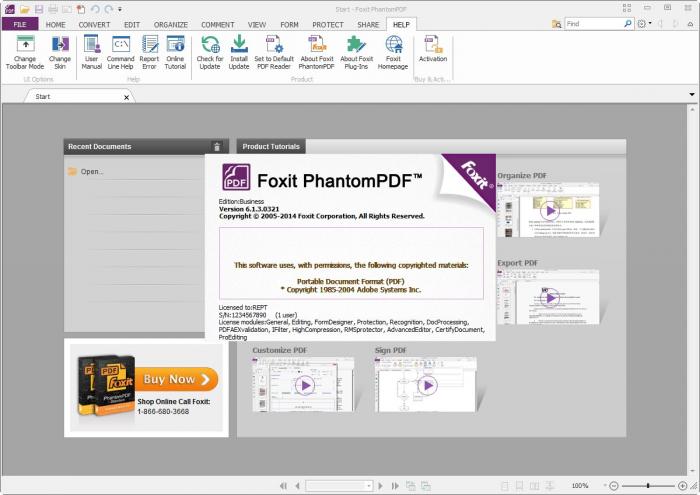Go to next page arrow

[380, 486]
